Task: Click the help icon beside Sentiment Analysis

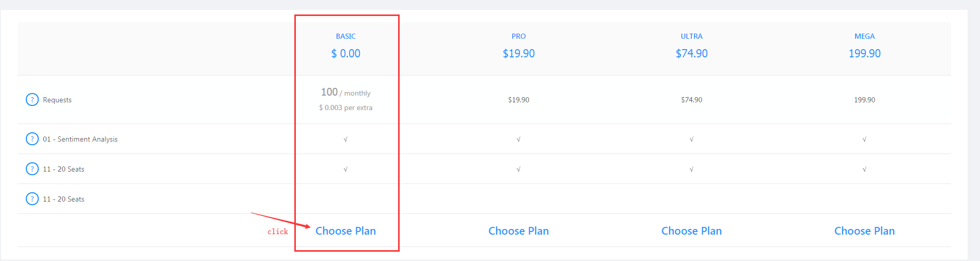Action: coord(32,139)
